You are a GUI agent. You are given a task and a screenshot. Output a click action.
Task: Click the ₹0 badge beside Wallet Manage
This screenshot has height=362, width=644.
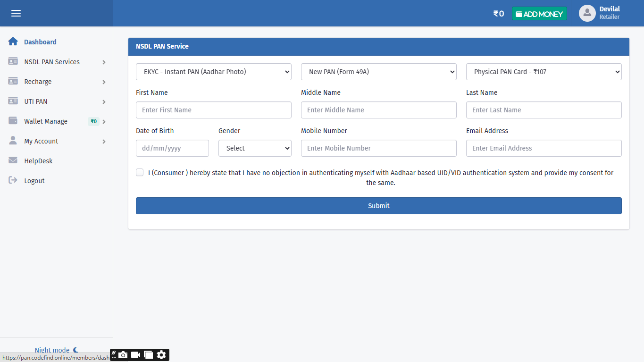[x=93, y=121]
